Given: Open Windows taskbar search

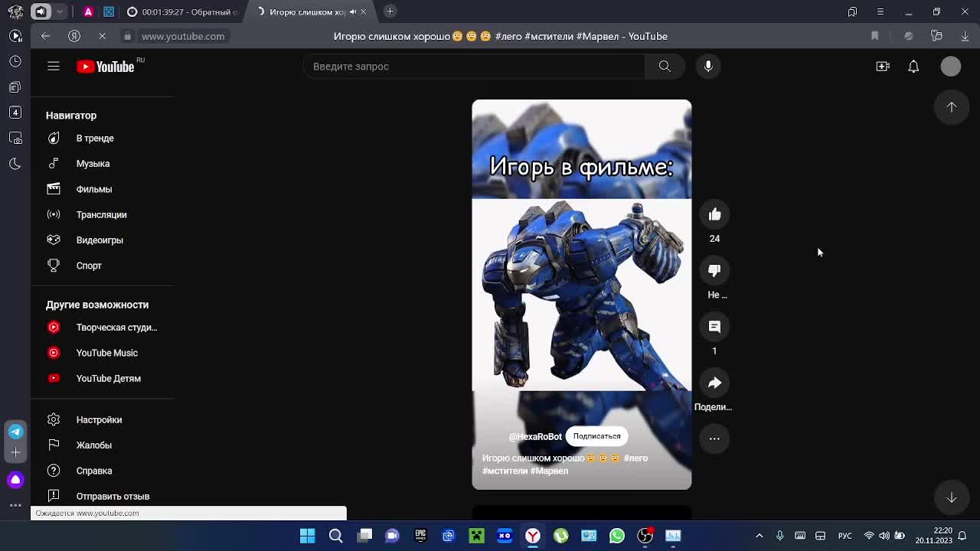Looking at the screenshot, I should (x=335, y=536).
